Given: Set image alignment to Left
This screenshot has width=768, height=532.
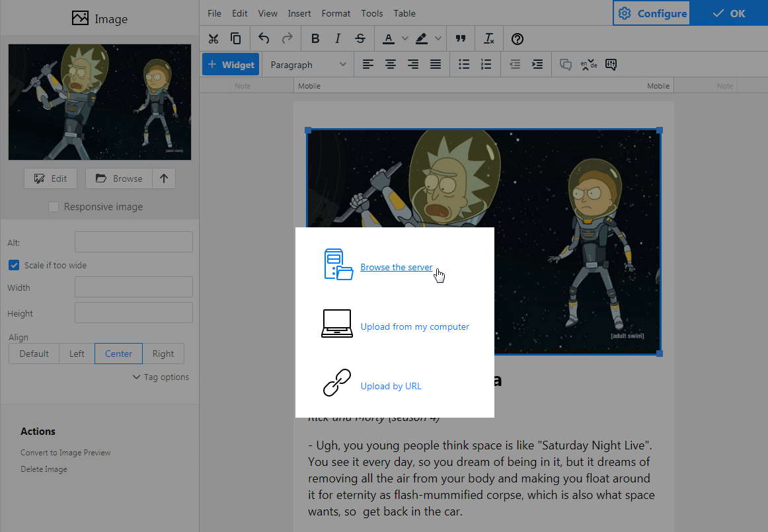Looking at the screenshot, I should (x=77, y=354).
